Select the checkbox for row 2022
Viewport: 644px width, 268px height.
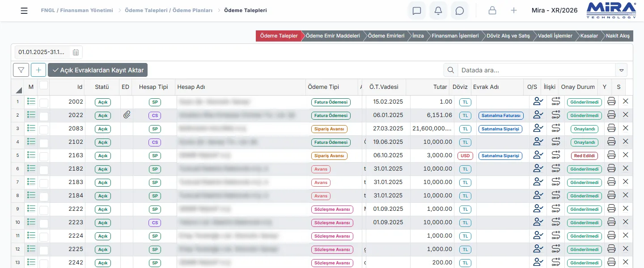coord(43,116)
